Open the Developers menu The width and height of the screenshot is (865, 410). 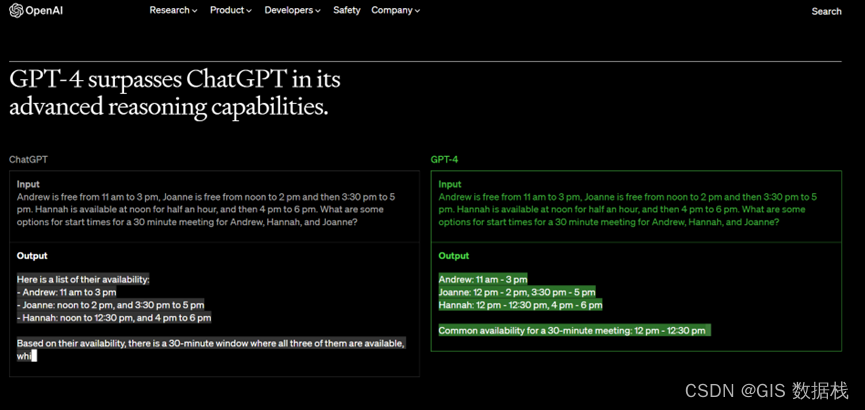click(x=292, y=10)
